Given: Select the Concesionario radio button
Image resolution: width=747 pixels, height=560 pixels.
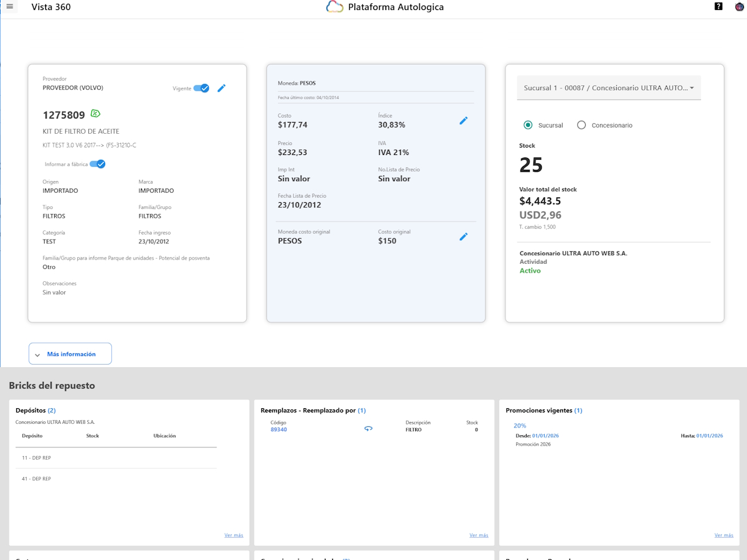Looking at the screenshot, I should pos(581,125).
